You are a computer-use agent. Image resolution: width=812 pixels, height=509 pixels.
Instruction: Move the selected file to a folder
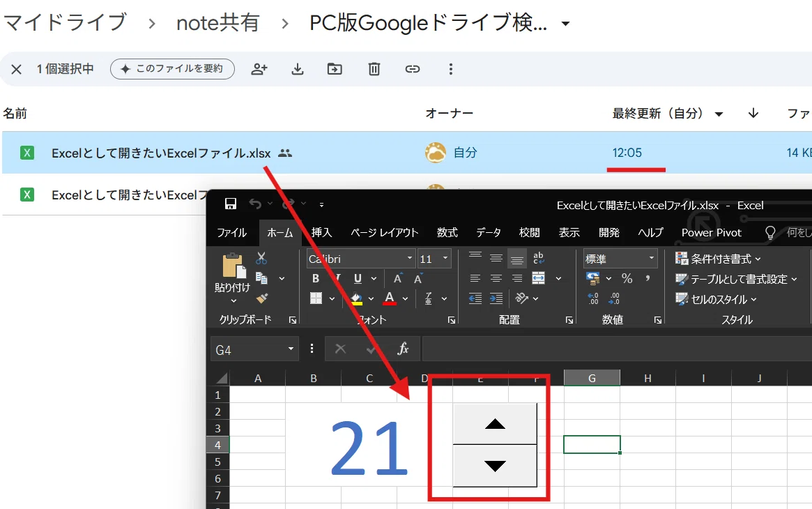tap(335, 69)
